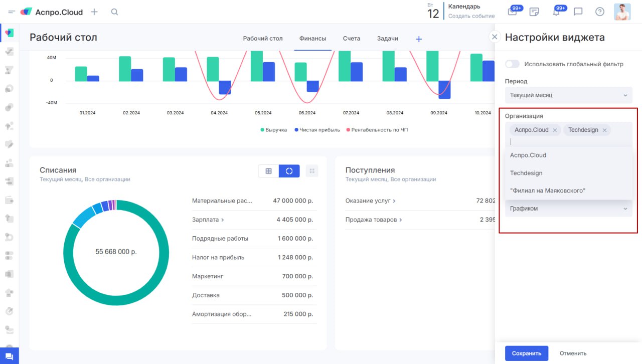This screenshot has height=364, width=642.
Task: Go to the Задачи tab
Action: tap(387, 39)
